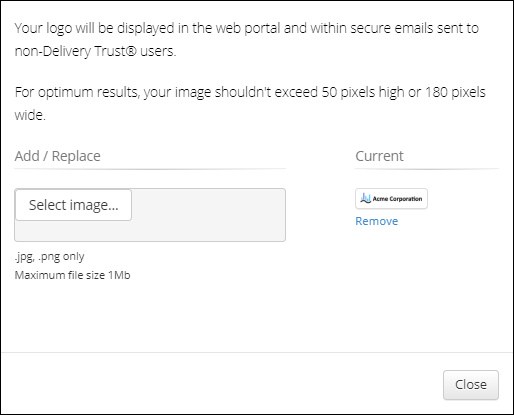Viewport: 514px width, 415px height.
Task: Remove the current Acme Corporation logo
Action: 376,221
